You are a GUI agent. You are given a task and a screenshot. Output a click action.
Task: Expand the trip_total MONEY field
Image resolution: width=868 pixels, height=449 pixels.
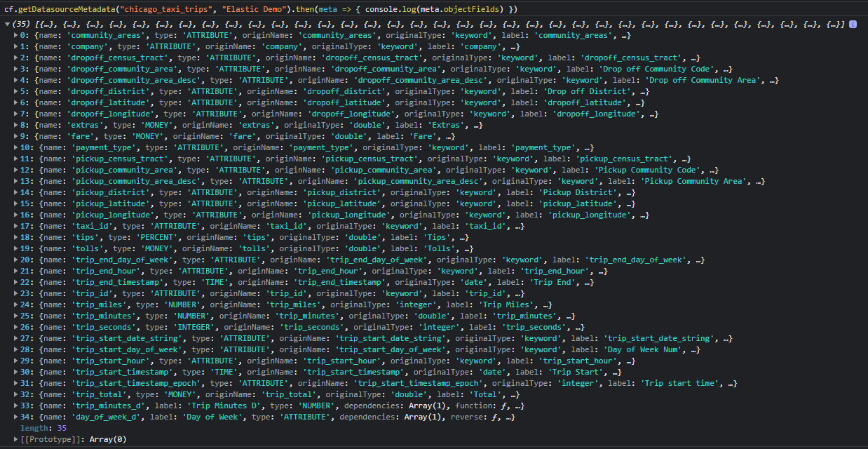[x=15, y=394]
